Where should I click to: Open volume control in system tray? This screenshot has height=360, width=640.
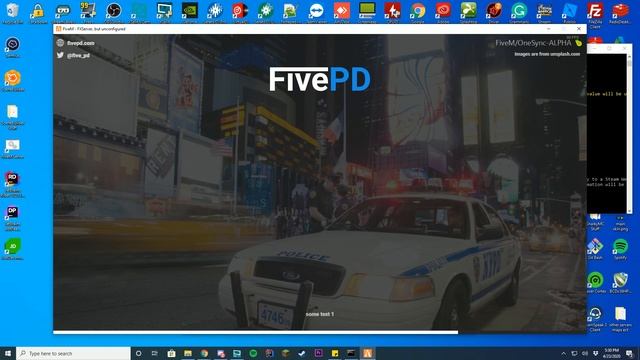click(x=585, y=353)
